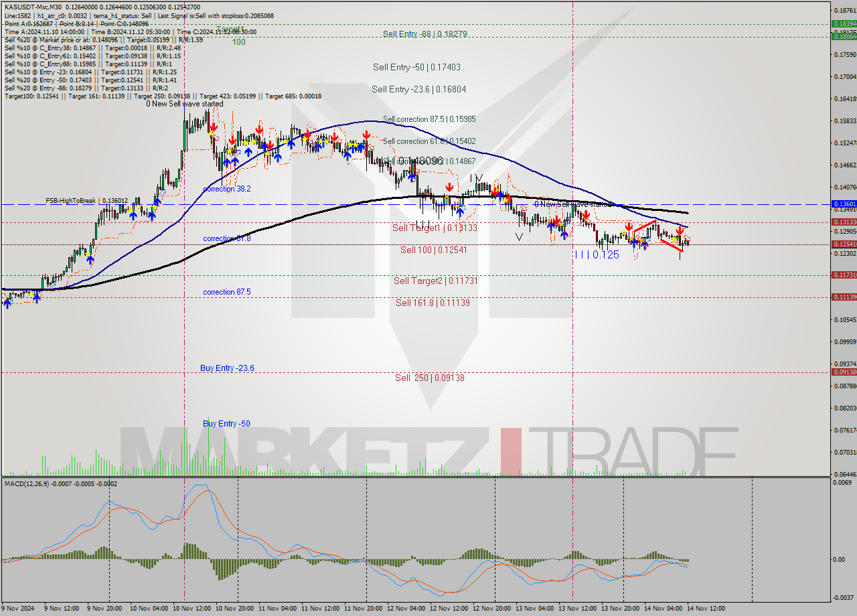Click the blue 'correction 87.5' chart label
The height and width of the screenshot is (616, 857).
tap(226, 292)
